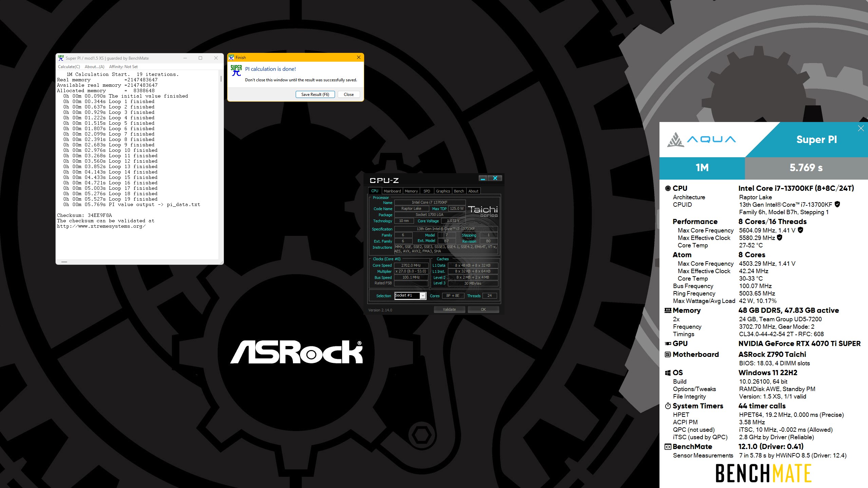Switch to the Memory tab in CPU-Z
Image resolution: width=868 pixels, height=488 pixels.
point(411,191)
